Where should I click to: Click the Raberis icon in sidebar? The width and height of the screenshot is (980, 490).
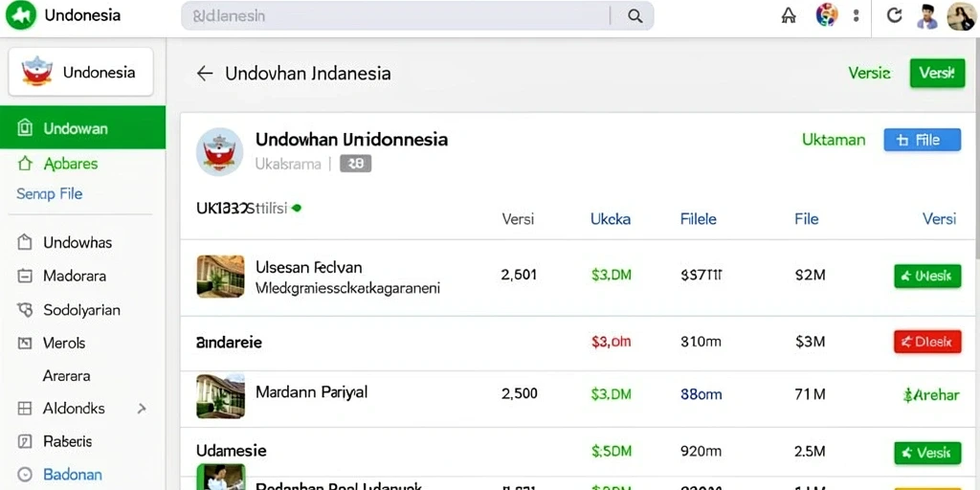point(24,442)
